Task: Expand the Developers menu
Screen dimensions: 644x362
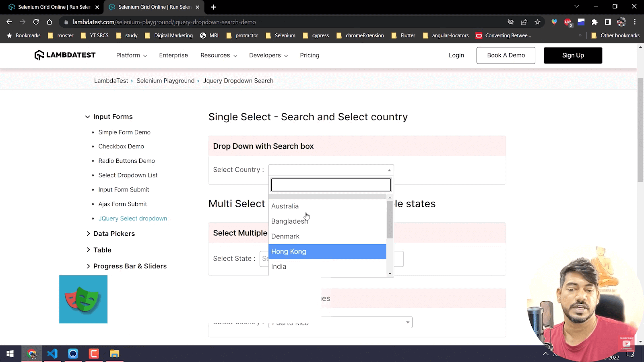Action: coord(268,55)
